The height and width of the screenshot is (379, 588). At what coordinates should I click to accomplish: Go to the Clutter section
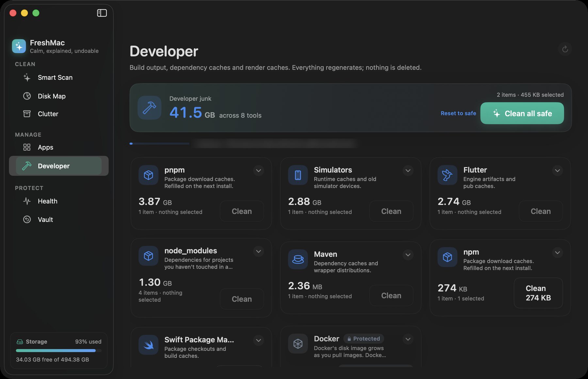coord(59,114)
